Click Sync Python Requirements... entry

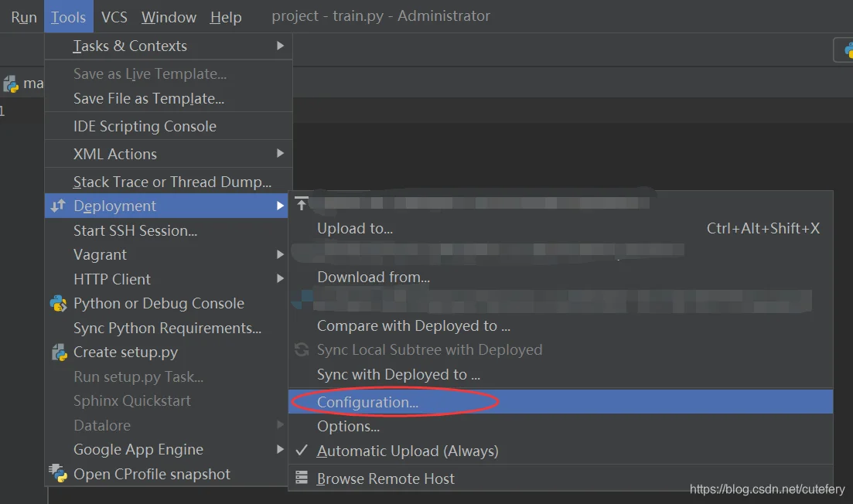tap(167, 329)
